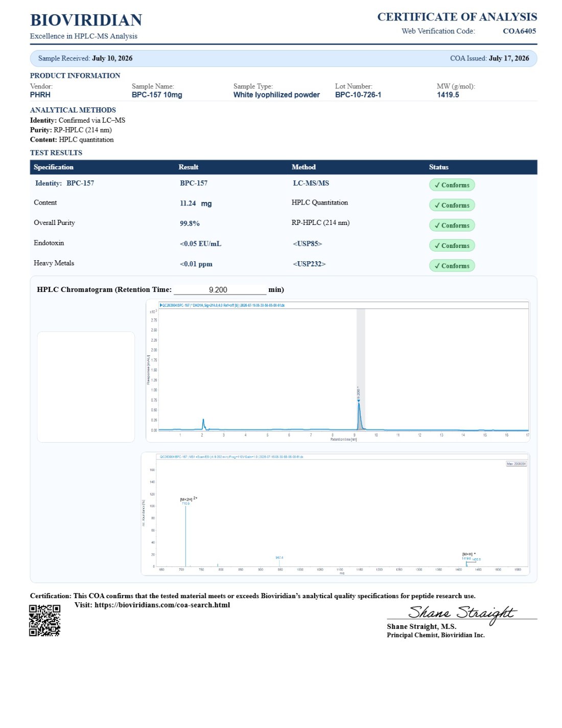Viewport: 562px width, 728px height.
Task: Select vendor name PHRH
Action: [x=40, y=95]
